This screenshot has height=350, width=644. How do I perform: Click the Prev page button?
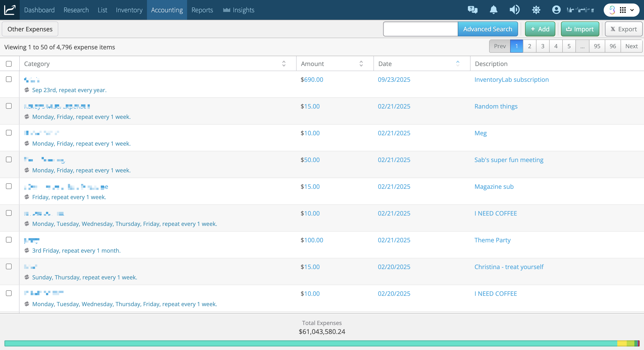[x=500, y=46]
